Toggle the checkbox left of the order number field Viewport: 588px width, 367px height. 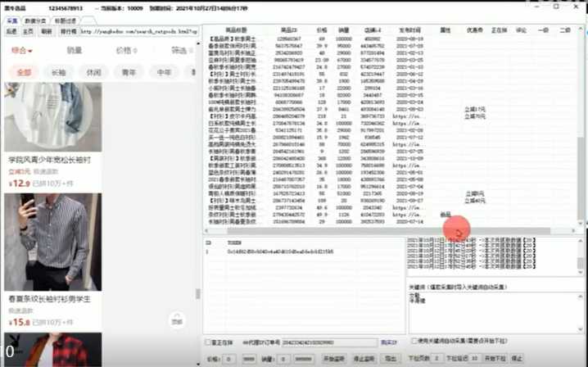pos(207,342)
